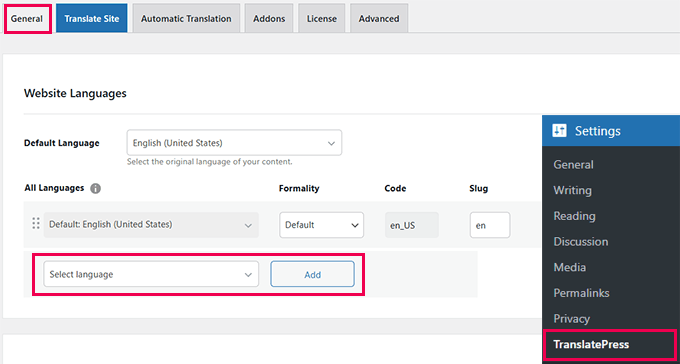Open General under Settings menu

[573, 165]
